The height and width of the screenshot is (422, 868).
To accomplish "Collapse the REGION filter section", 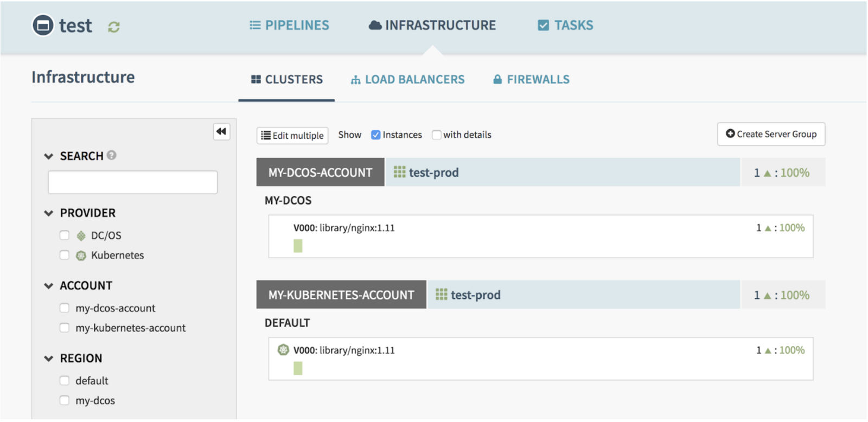I will point(49,359).
